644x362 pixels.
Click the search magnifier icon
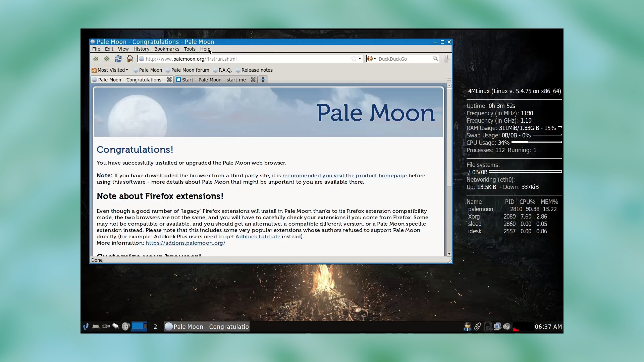(x=435, y=59)
